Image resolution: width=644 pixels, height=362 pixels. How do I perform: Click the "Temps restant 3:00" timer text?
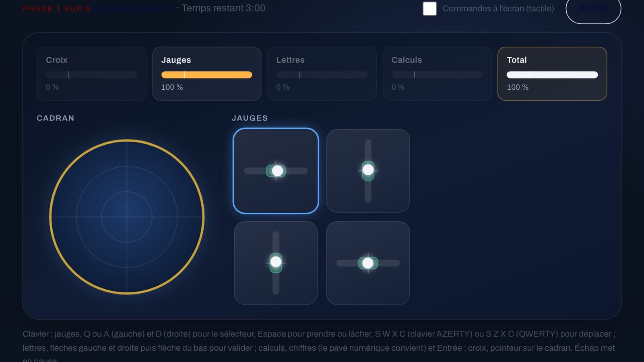click(x=223, y=8)
